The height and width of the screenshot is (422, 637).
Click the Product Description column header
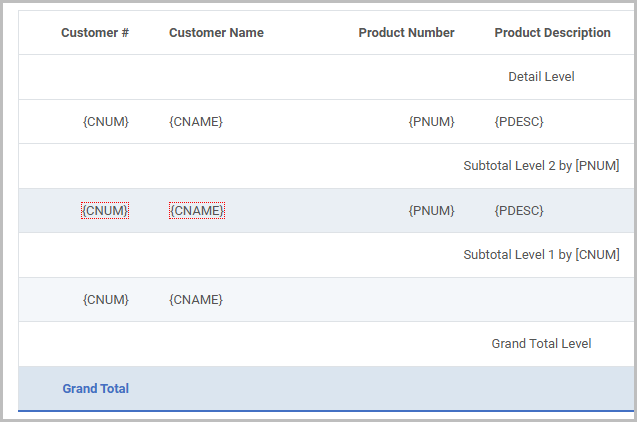point(552,32)
